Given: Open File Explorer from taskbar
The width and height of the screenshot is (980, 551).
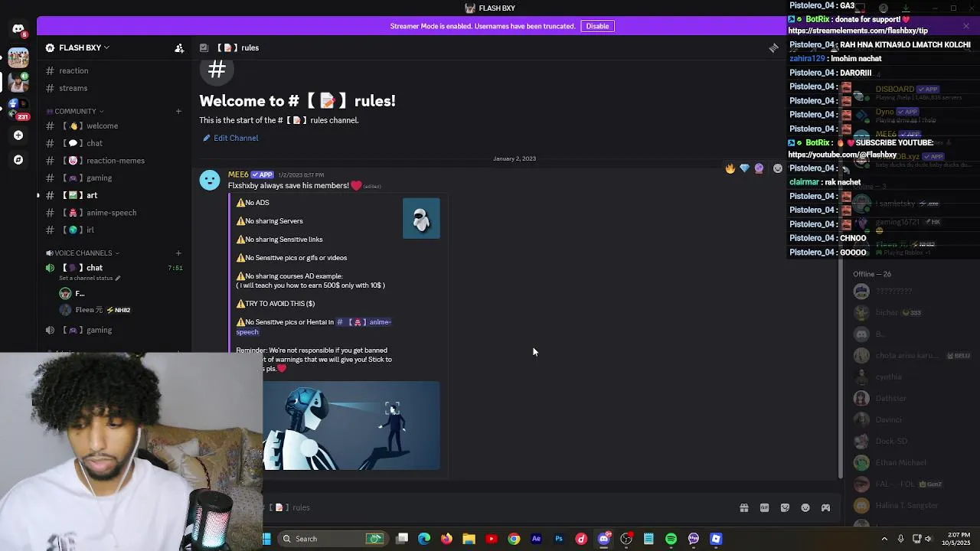Looking at the screenshot, I should (469, 539).
